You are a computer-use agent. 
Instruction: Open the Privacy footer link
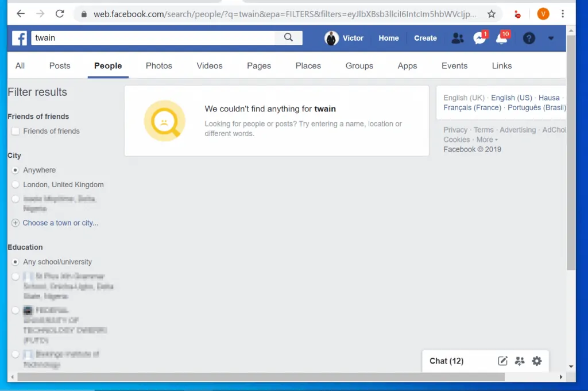[x=455, y=129]
